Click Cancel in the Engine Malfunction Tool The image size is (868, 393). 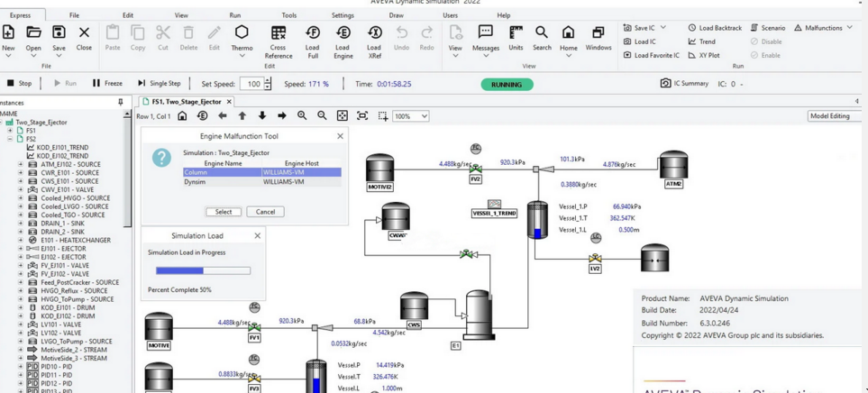pos(265,212)
